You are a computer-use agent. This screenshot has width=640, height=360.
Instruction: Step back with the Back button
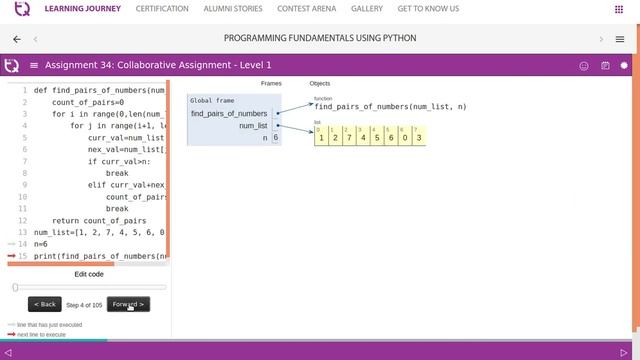tap(45, 304)
